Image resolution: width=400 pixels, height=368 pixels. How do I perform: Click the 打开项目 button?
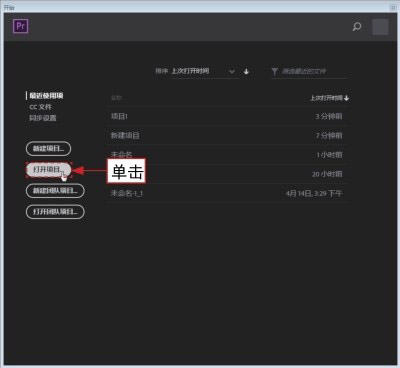pos(49,170)
